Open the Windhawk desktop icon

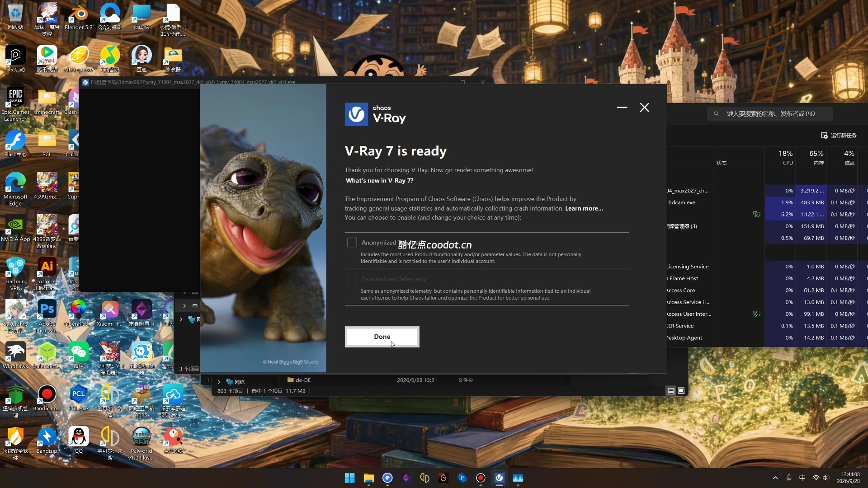[15, 355]
